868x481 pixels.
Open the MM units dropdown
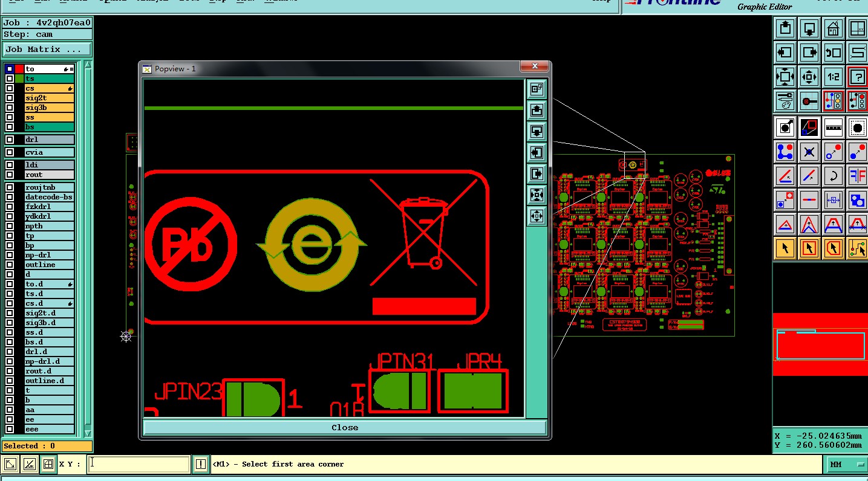pyautogui.click(x=846, y=464)
